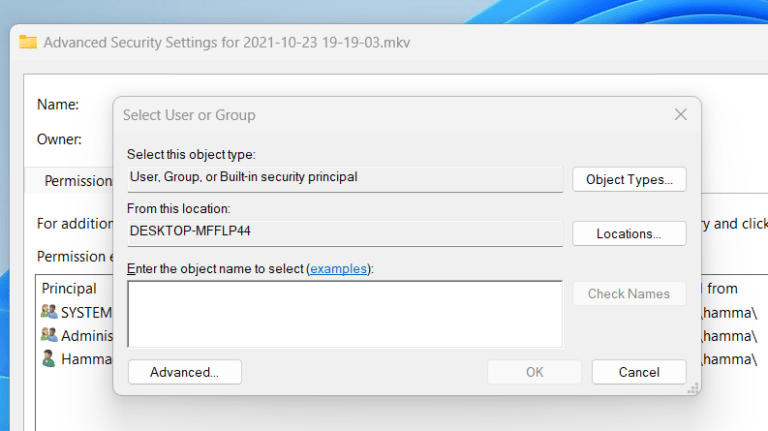Click the Hamma user account icon

[49, 358]
